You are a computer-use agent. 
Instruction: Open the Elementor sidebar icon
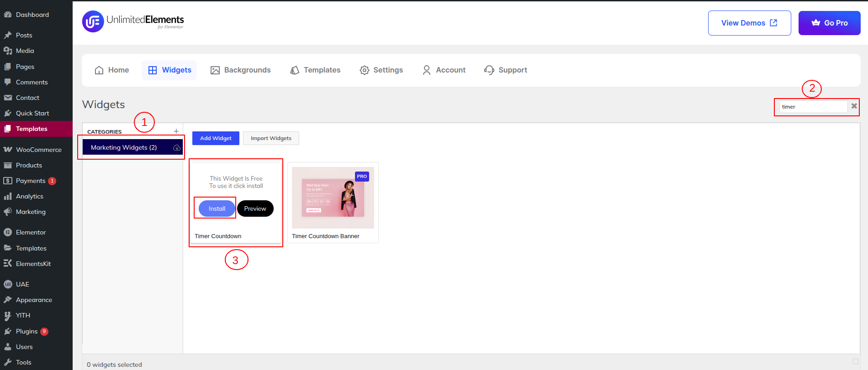(8, 232)
